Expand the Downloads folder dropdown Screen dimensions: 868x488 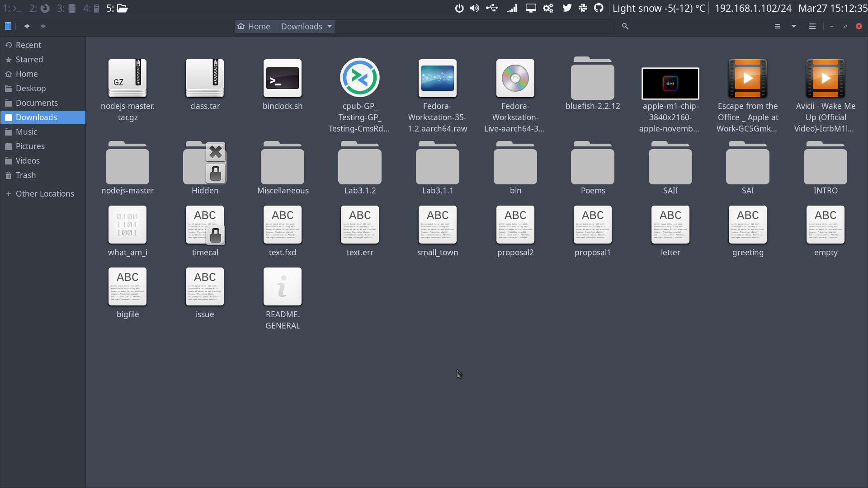[330, 26]
